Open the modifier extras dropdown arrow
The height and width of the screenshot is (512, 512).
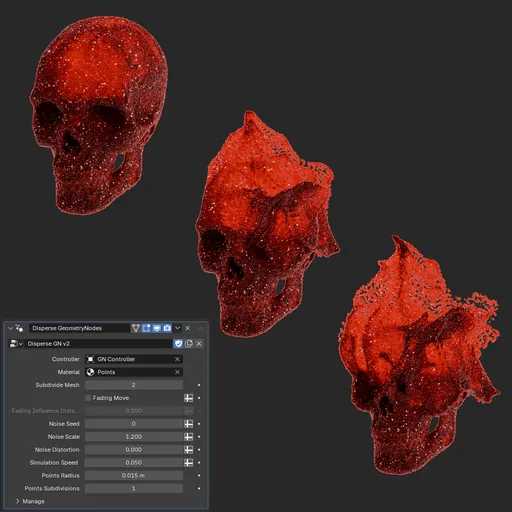178,328
